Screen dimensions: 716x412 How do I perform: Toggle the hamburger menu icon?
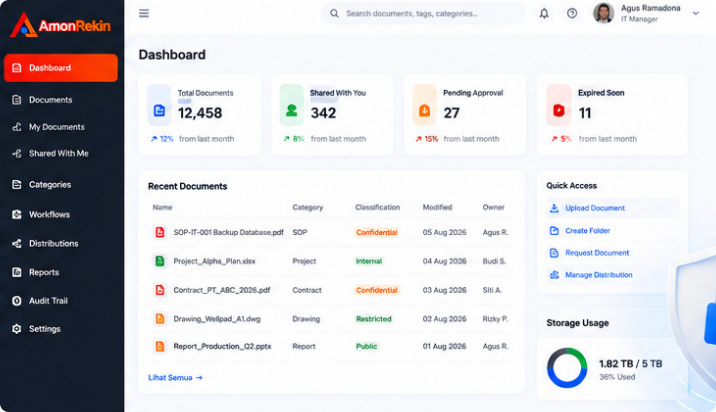coord(144,13)
